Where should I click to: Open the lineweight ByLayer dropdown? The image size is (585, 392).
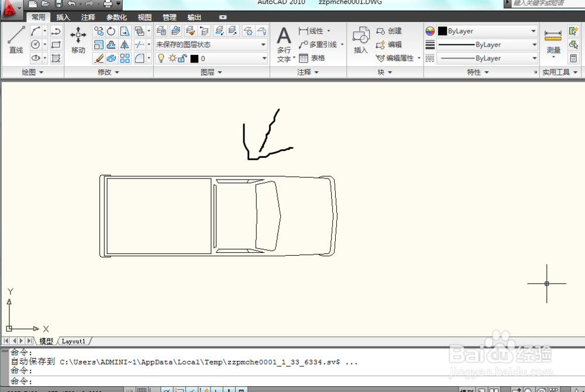(x=487, y=44)
